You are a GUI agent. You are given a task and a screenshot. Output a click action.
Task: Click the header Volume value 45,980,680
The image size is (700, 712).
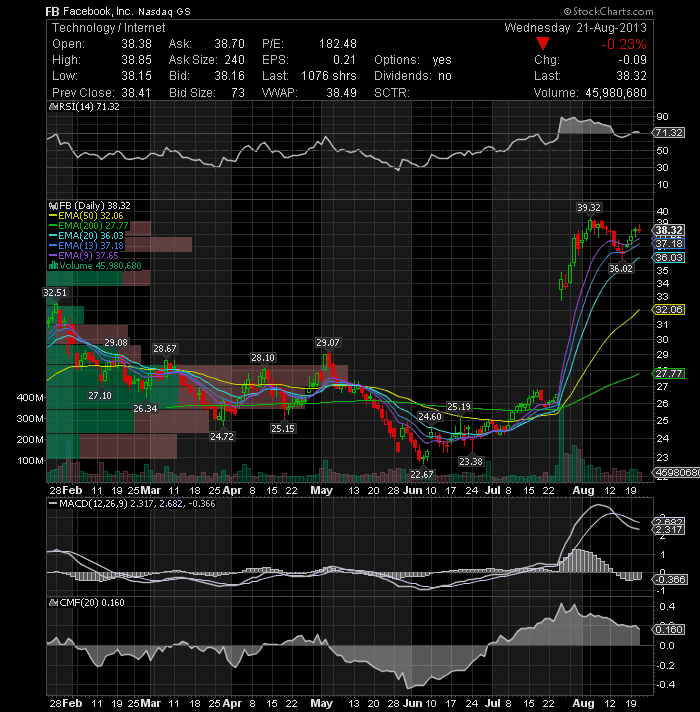(616, 93)
